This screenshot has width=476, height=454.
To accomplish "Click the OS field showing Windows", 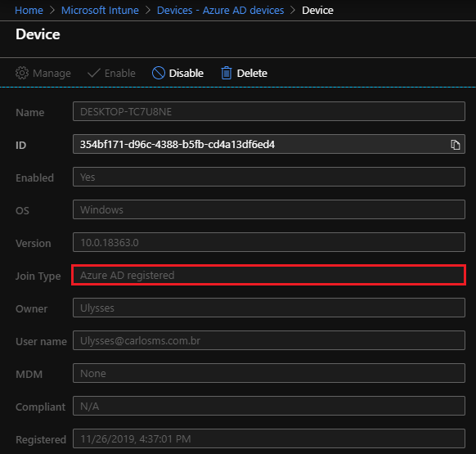I will pos(269,209).
